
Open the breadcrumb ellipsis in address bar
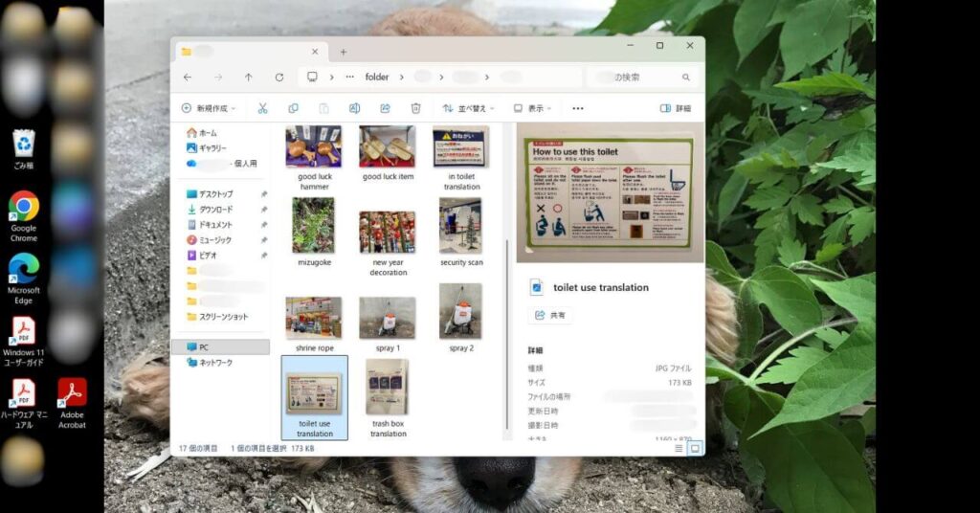pos(350,77)
